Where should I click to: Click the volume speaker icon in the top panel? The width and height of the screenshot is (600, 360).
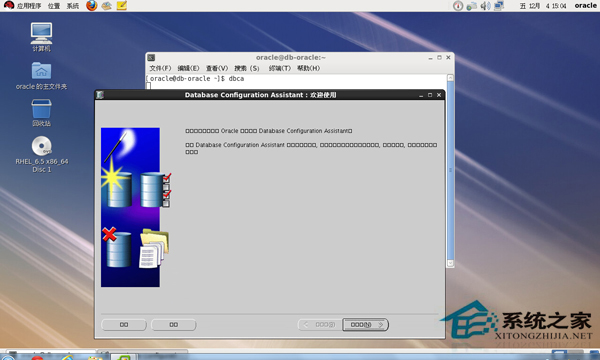[485, 6]
